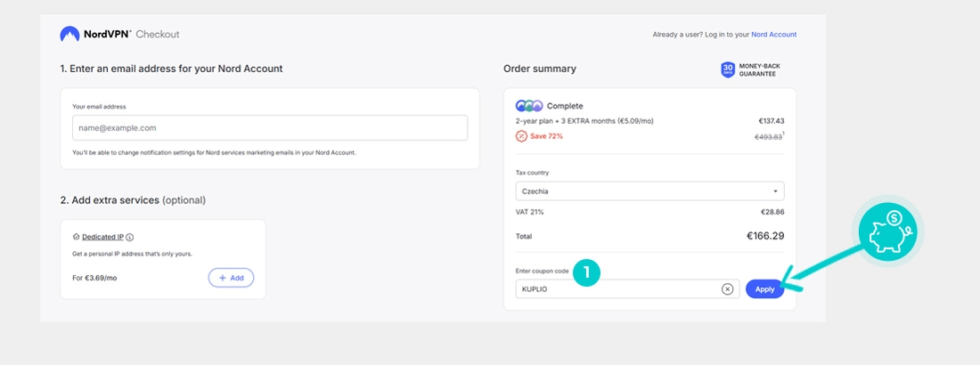Click the '2-year plan + 3 EXTRA months' text

[x=584, y=121]
